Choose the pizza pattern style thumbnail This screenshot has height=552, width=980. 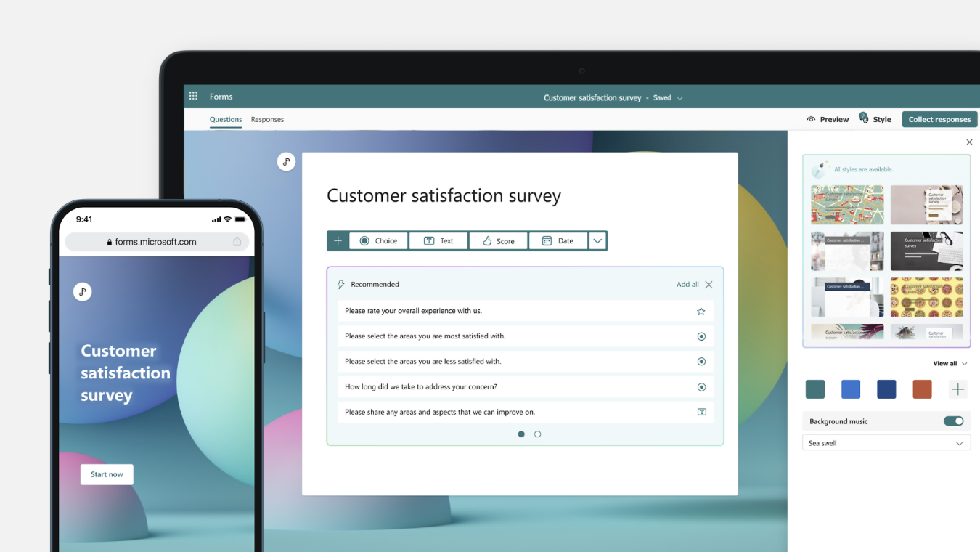(x=927, y=297)
